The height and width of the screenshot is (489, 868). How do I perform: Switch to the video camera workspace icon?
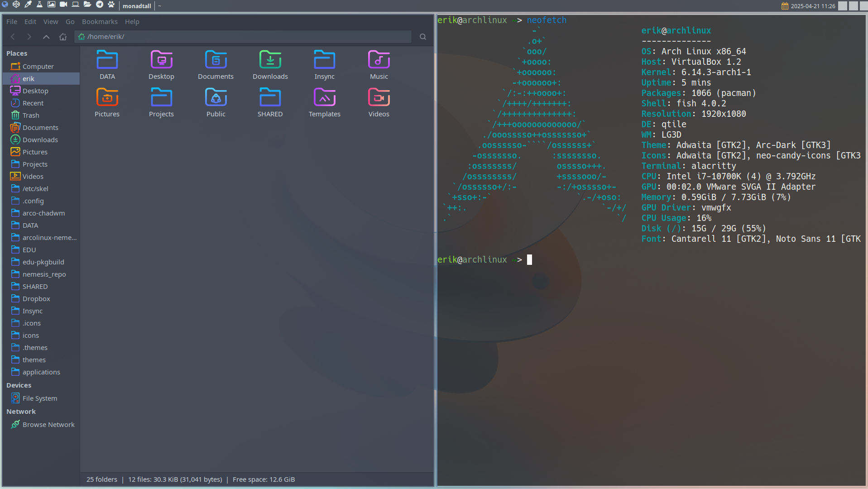point(64,5)
